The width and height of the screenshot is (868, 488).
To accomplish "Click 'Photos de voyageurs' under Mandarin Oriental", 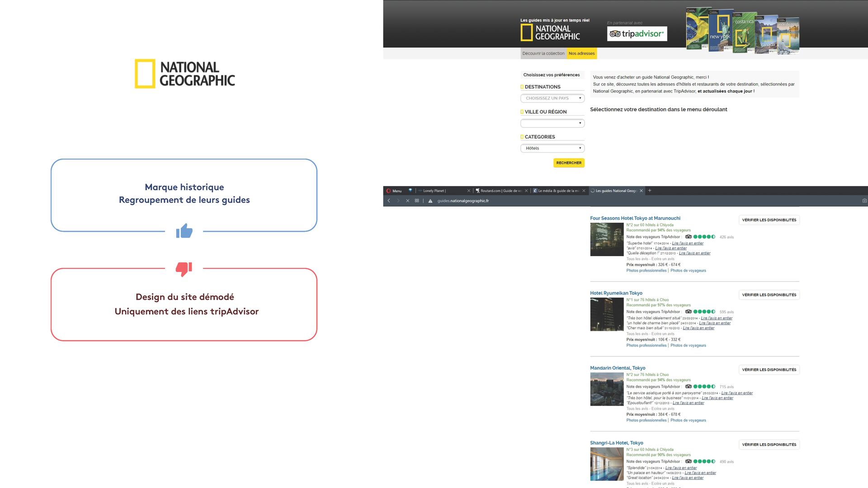I will pyautogui.click(x=688, y=421).
